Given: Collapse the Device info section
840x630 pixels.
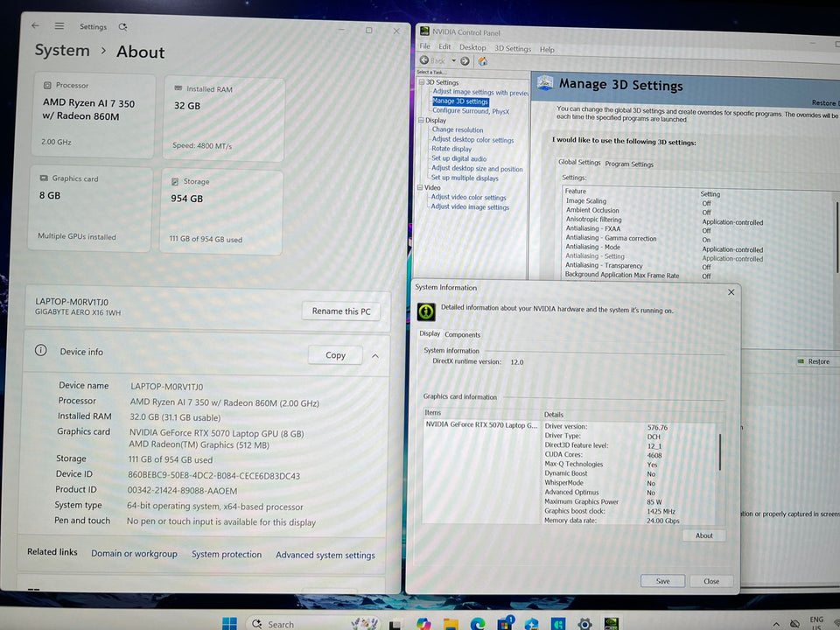Looking at the screenshot, I should pos(375,356).
